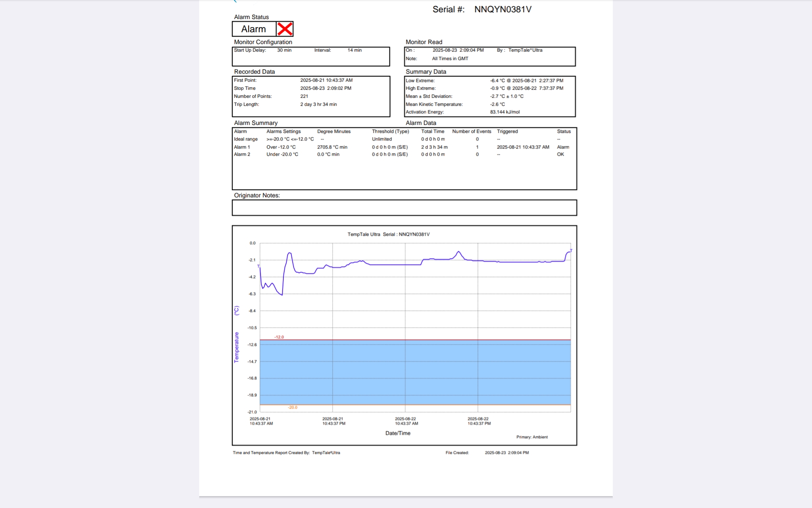Click the Primary: Ambient legend text

point(532,437)
